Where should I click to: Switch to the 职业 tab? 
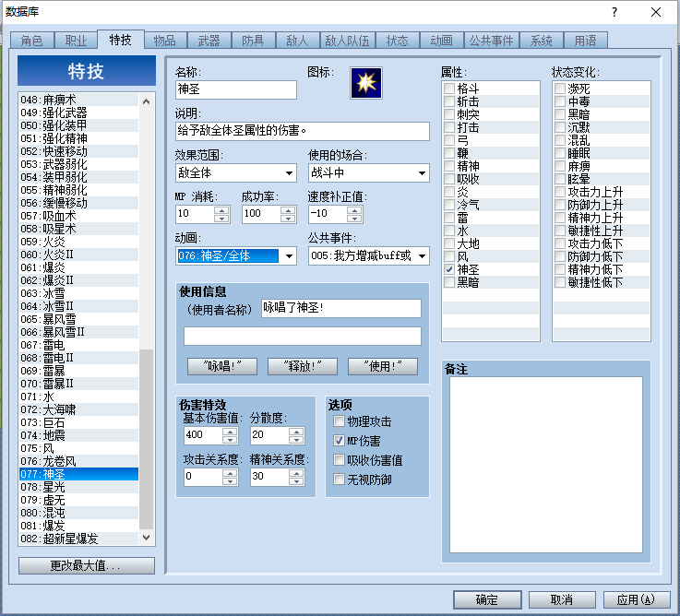[76, 41]
